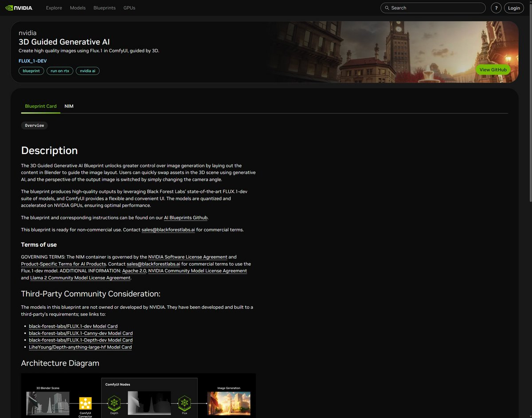This screenshot has width=532, height=418.
Task: Click sales@blackforestlabs.ai in Terms of use
Action: [153, 264]
